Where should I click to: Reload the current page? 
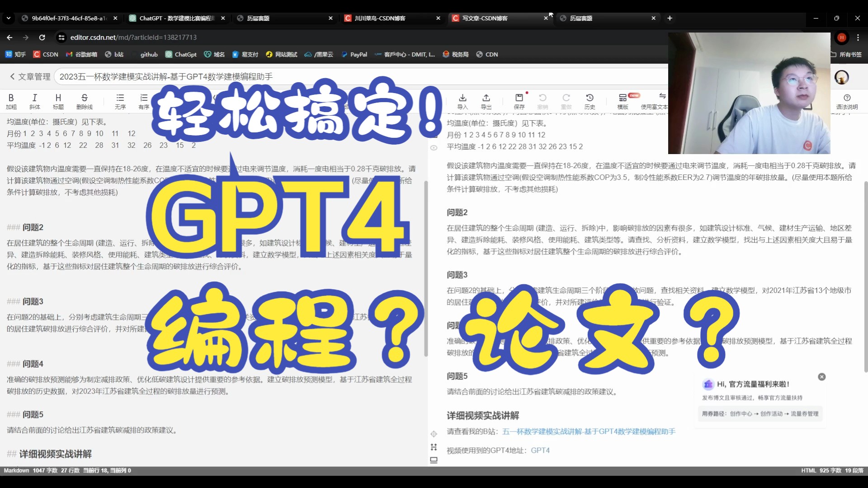(x=42, y=38)
